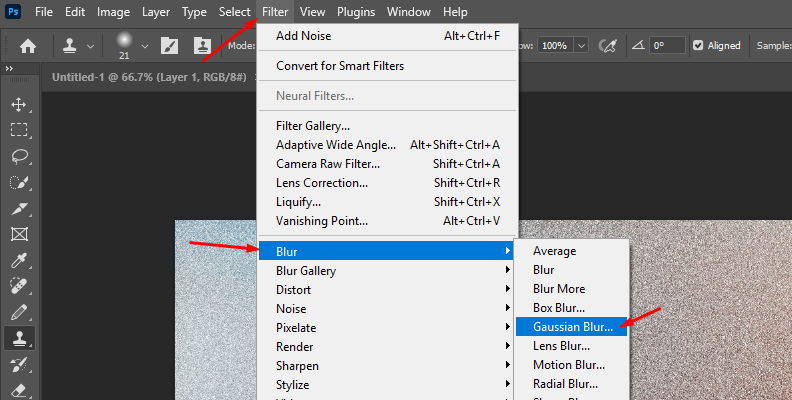This screenshot has width=792, height=400.
Task: Open Box Blur dialog
Action: [571, 308]
